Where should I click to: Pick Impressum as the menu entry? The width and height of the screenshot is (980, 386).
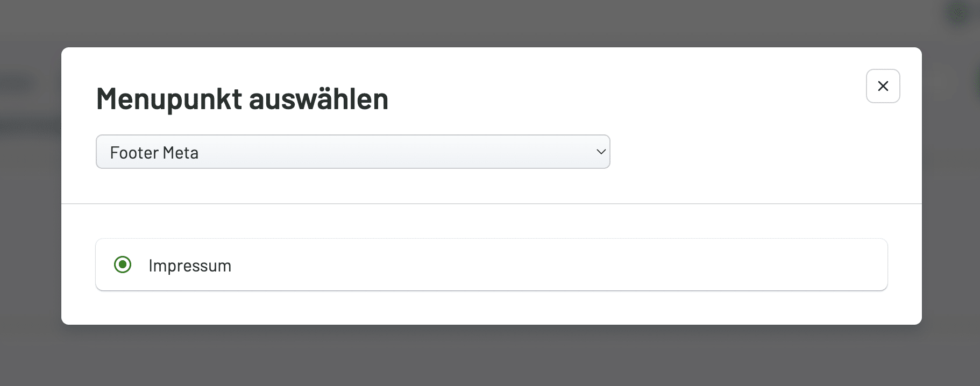(x=123, y=265)
